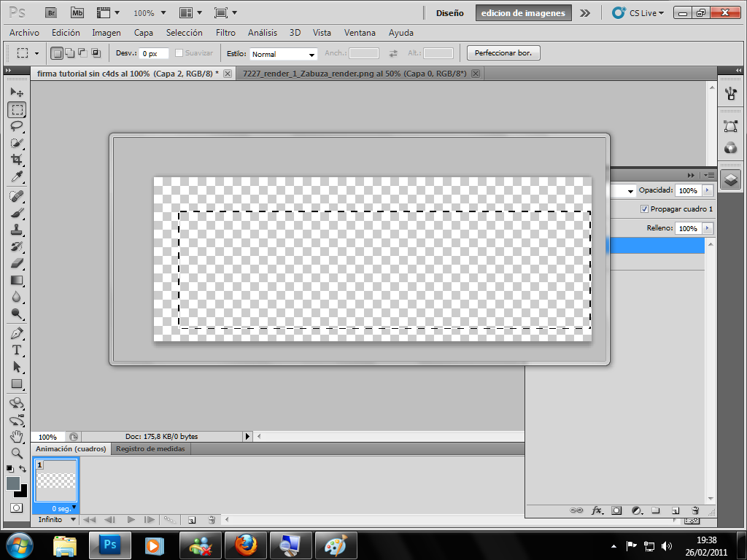Select the History Brush tool
This screenshot has width=747, height=560.
coord(17,246)
